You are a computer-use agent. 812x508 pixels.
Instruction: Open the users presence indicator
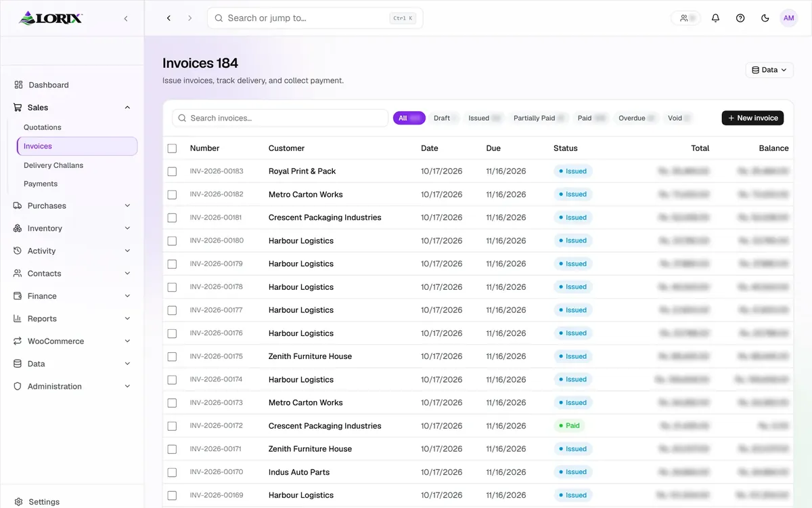(686, 18)
